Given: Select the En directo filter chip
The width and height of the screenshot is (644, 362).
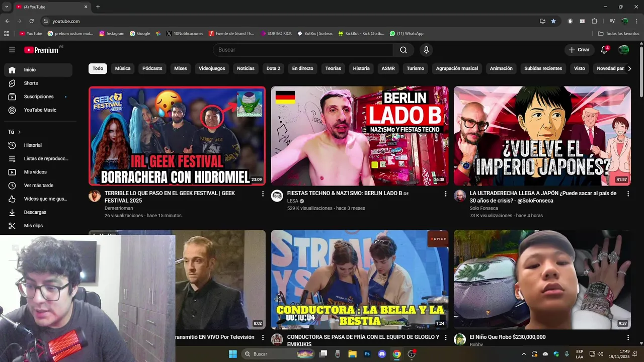Looking at the screenshot, I should [303, 69].
